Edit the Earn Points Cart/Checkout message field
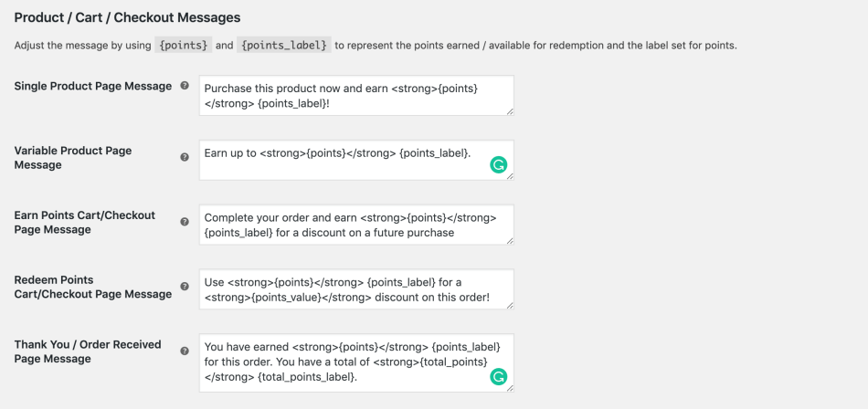The height and width of the screenshot is (409, 868). pyautogui.click(x=355, y=225)
